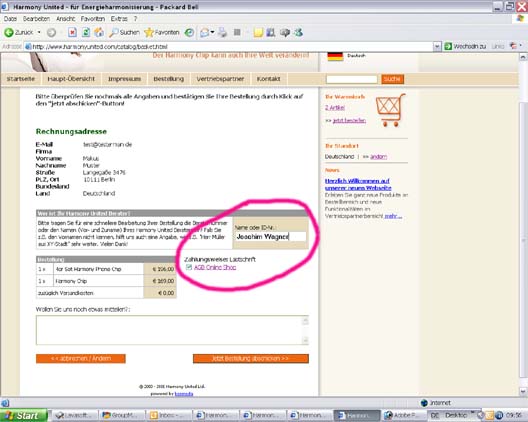Expand the mail icon dropdown arrow
Viewport: 528px width, 422px height.
[212, 32]
